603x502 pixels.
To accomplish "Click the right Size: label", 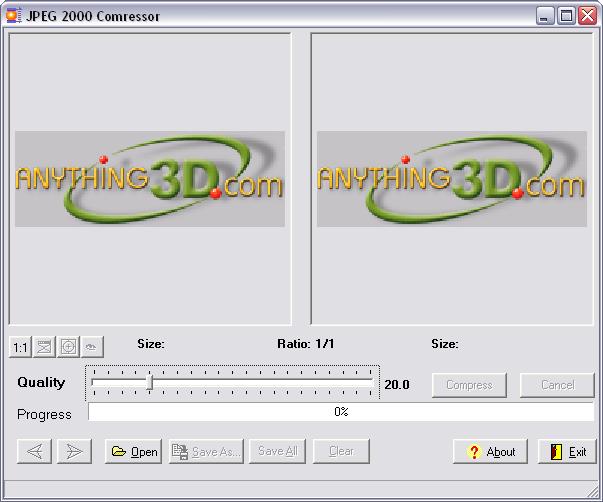I will click(x=445, y=344).
